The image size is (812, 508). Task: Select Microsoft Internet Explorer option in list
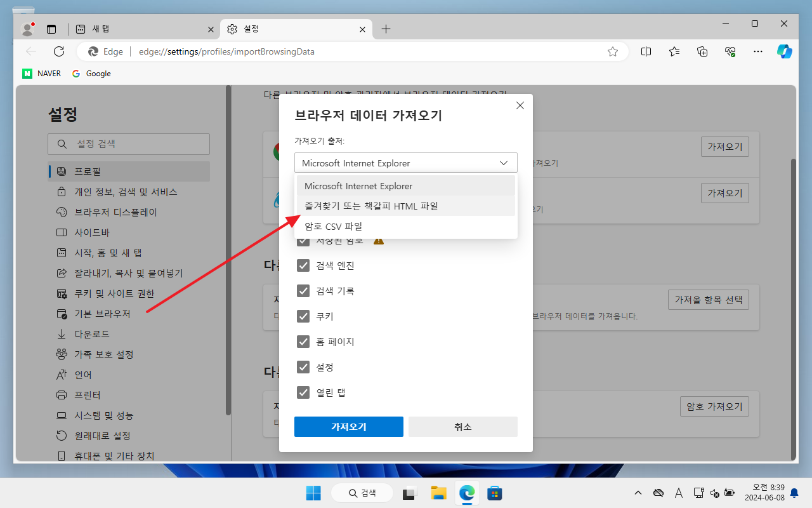coord(406,186)
